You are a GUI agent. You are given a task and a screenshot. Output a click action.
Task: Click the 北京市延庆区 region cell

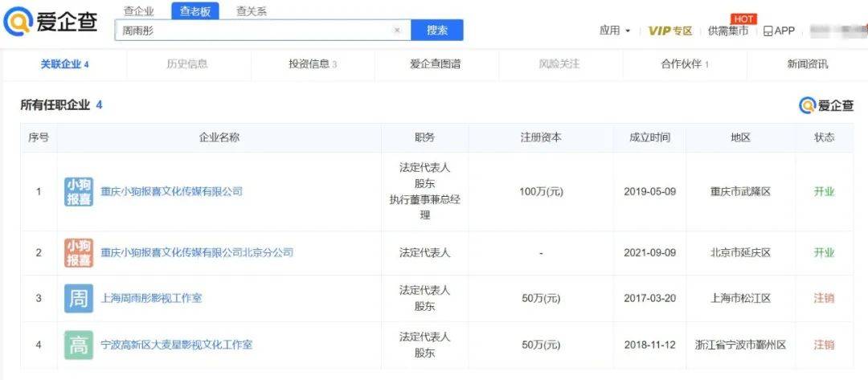pyautogui.click(x=741, y=253)
